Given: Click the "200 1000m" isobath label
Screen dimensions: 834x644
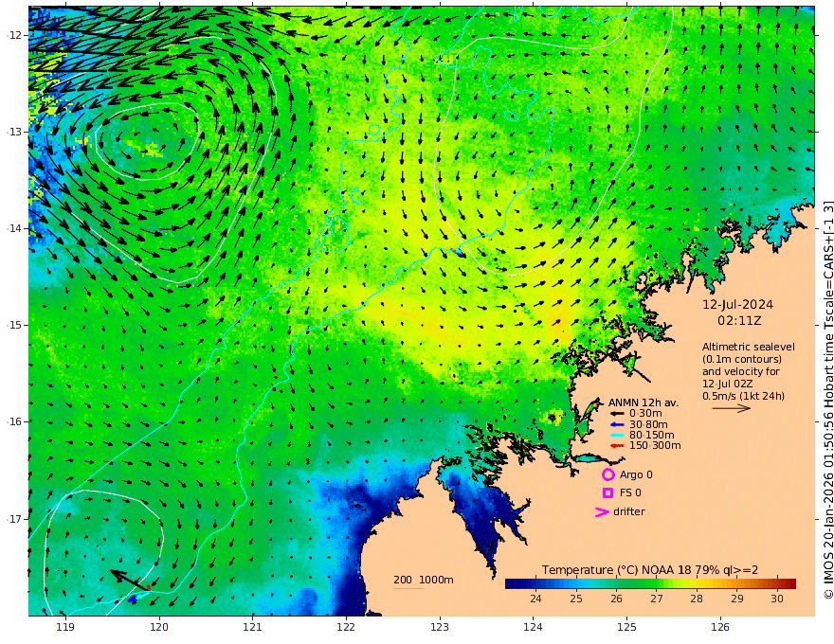Looking at the screenshot, I should pos(424,580).
